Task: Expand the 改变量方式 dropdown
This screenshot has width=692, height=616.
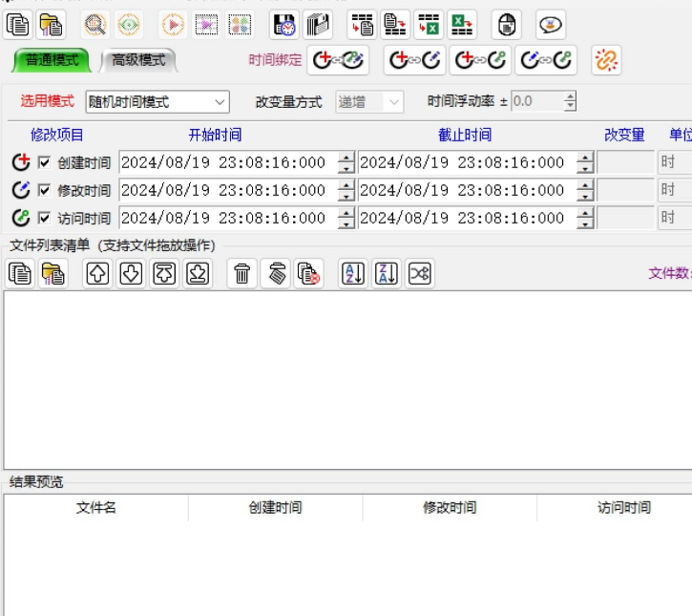Action: (x=369, y=102)
